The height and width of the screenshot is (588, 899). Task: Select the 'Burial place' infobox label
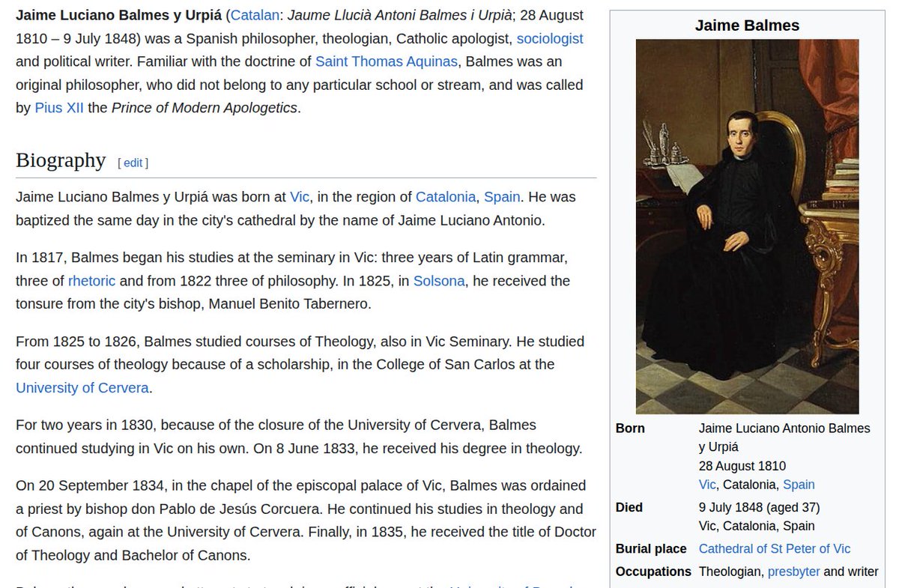(652, 549)
